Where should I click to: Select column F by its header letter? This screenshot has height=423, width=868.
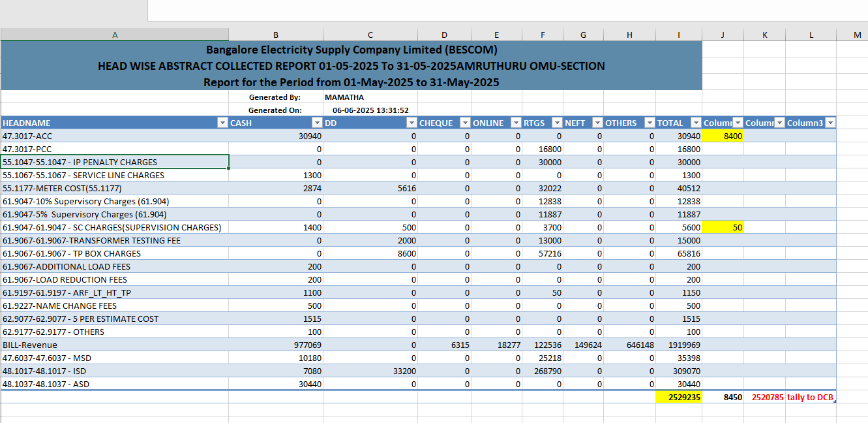click(x=543, y=35)
